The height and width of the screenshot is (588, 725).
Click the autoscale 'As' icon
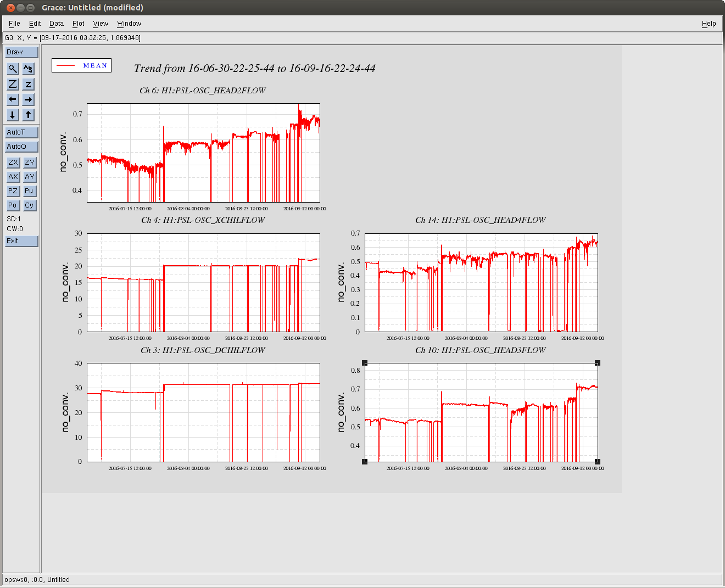click(x=29, y=69)
